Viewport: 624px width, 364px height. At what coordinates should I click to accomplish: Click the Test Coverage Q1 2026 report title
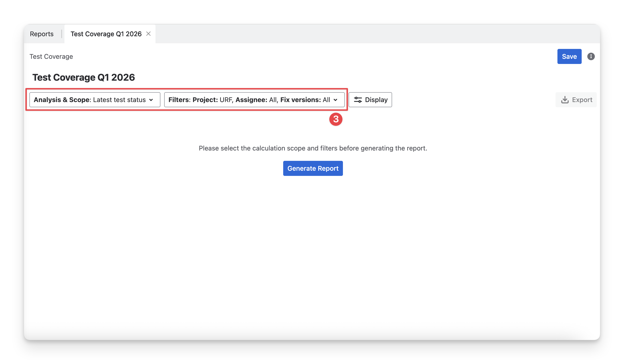84,78
